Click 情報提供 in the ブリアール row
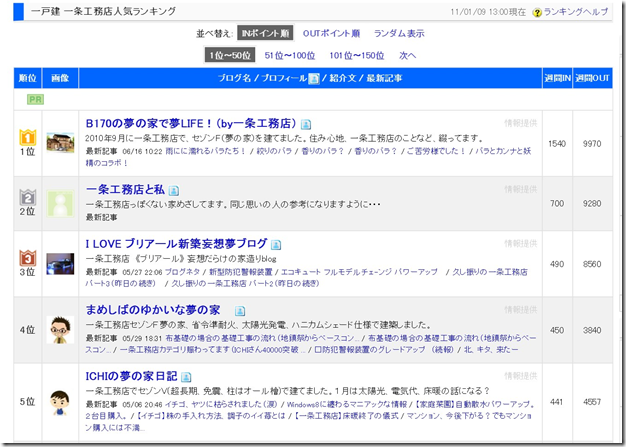This screenshot has height=447, width=626. pyautogui.click(x=521, y=243)
